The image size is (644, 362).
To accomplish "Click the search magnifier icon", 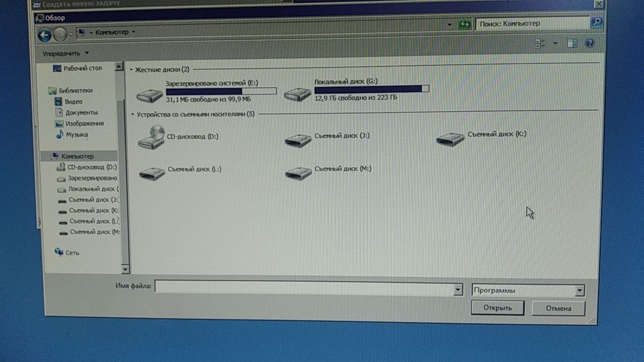I will 596,22.
